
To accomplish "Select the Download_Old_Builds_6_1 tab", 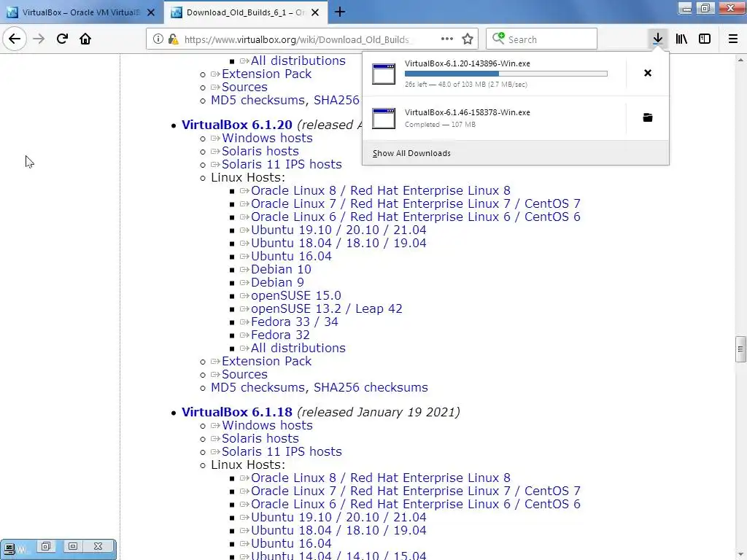I will (245, 12).
